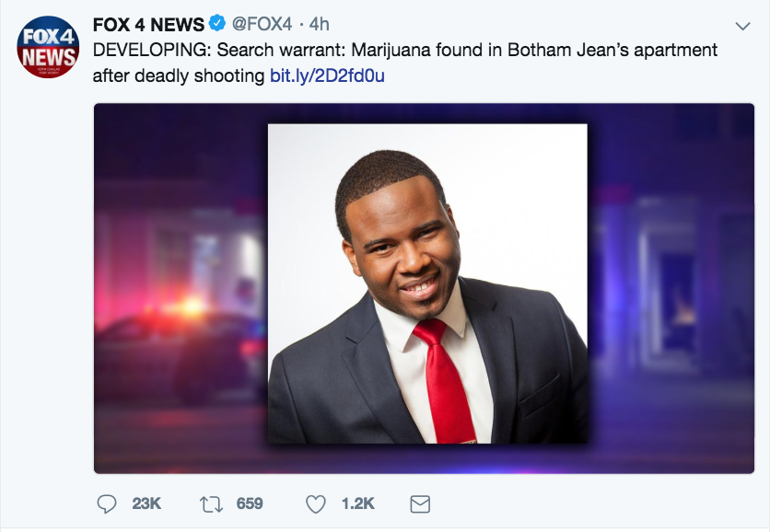Click the retweet arrows icon
Viewport: 770px width, 532px height.
pos(213,503)
